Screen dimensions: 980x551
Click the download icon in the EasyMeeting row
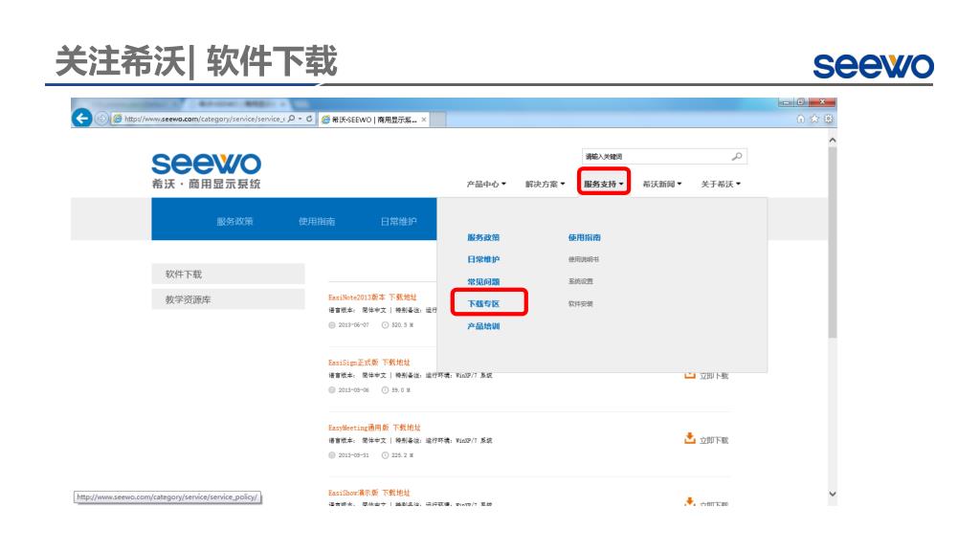[690, 438]
